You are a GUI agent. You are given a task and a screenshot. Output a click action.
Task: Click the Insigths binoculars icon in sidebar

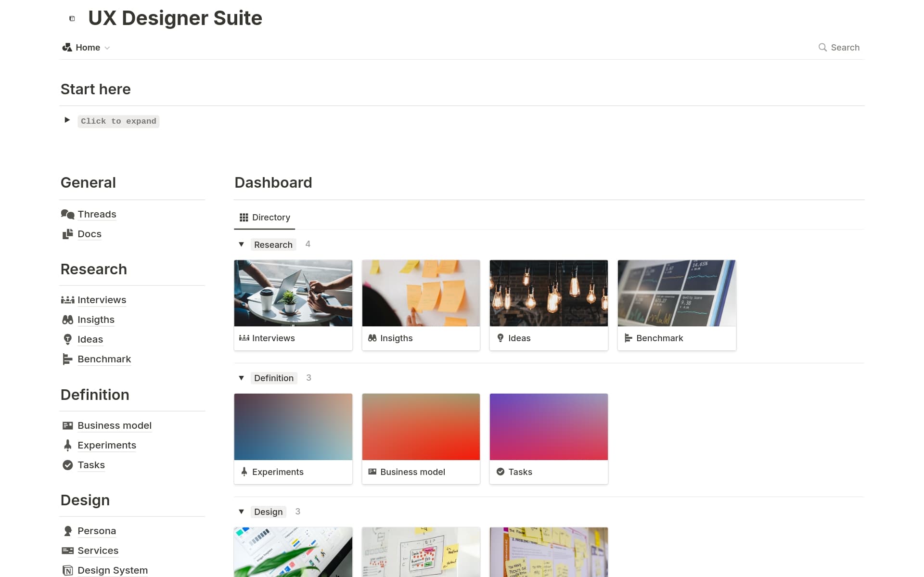(x=67, y=320)
